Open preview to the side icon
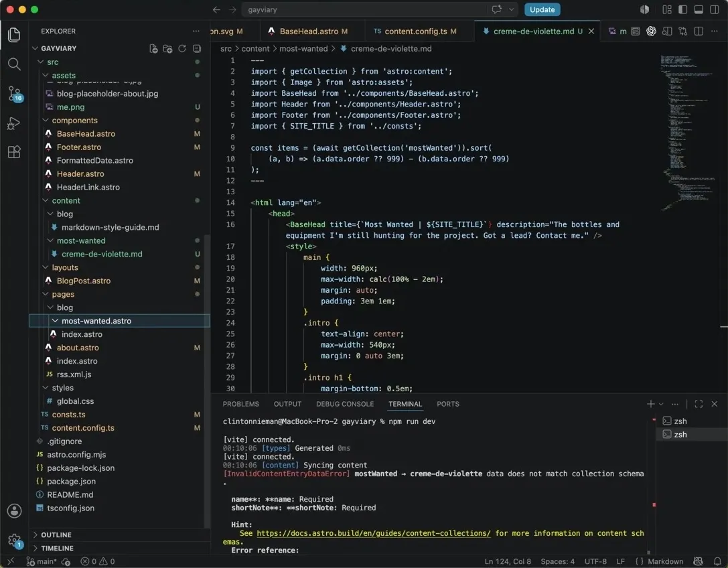This screenshot has height=568, width=728. 667,31
